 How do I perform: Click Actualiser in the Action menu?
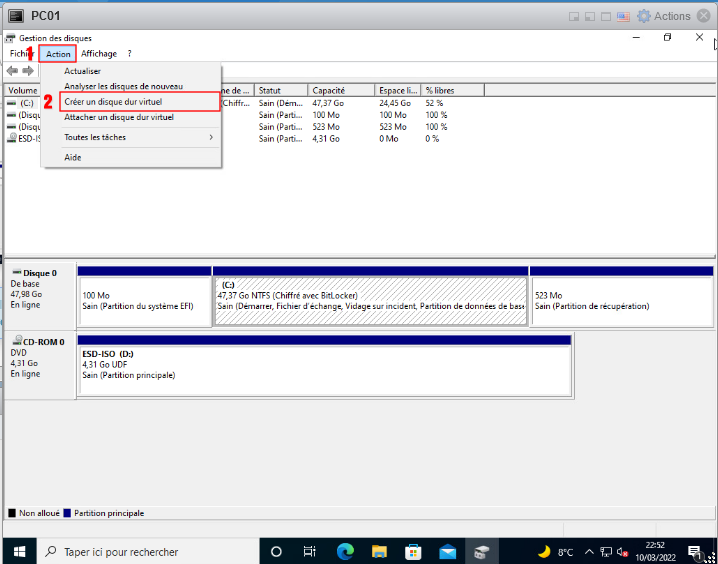click(x=82, y=72)
